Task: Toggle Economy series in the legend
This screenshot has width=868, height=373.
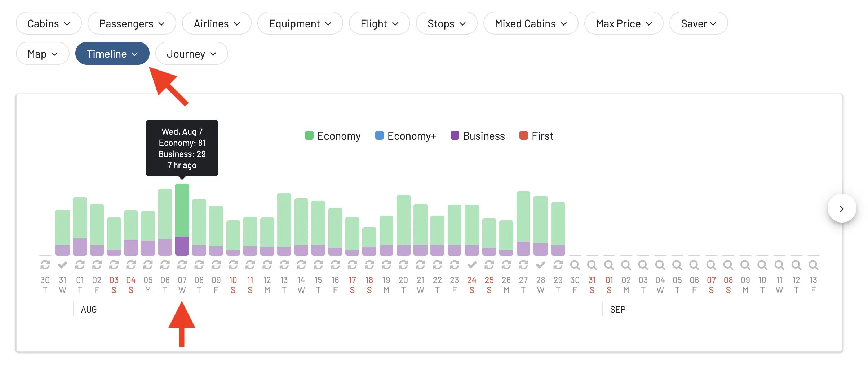Action: click(333, 136)
